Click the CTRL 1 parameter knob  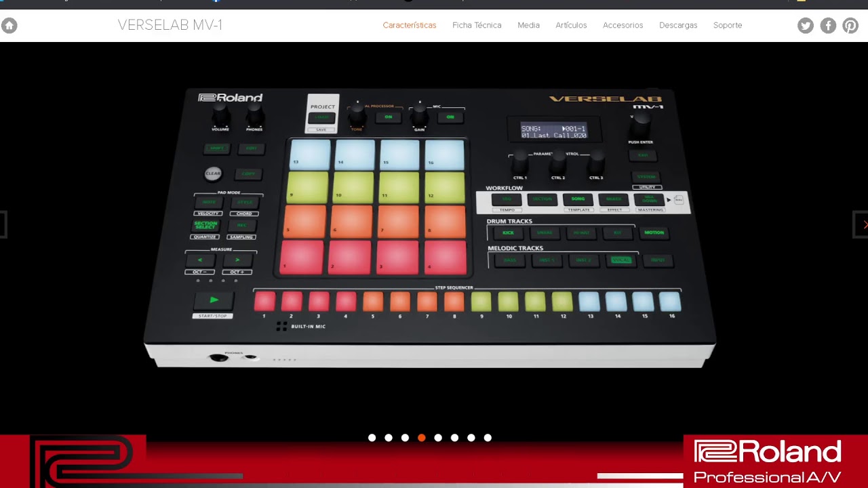[520, 161]
